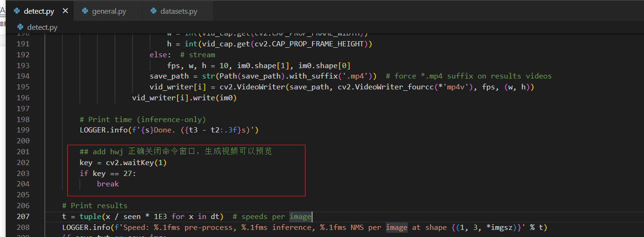
Task: Click line number 207 in the gutter
Action: click(23, 216)
